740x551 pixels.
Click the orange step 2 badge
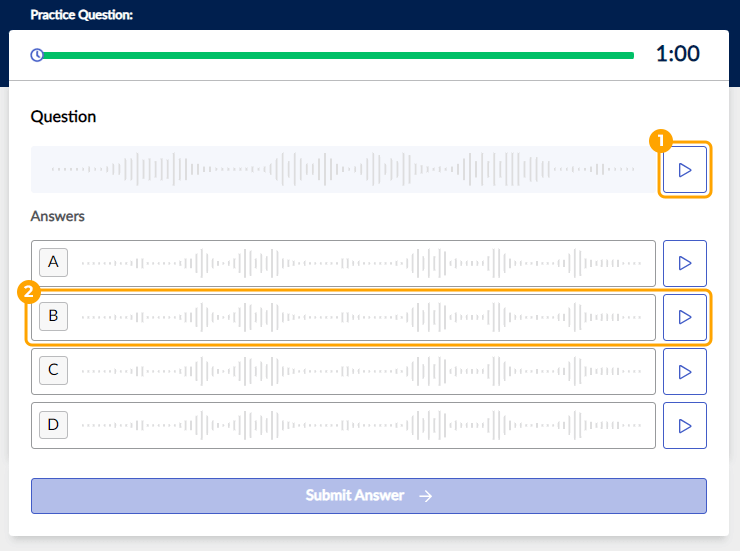(29, 292)
